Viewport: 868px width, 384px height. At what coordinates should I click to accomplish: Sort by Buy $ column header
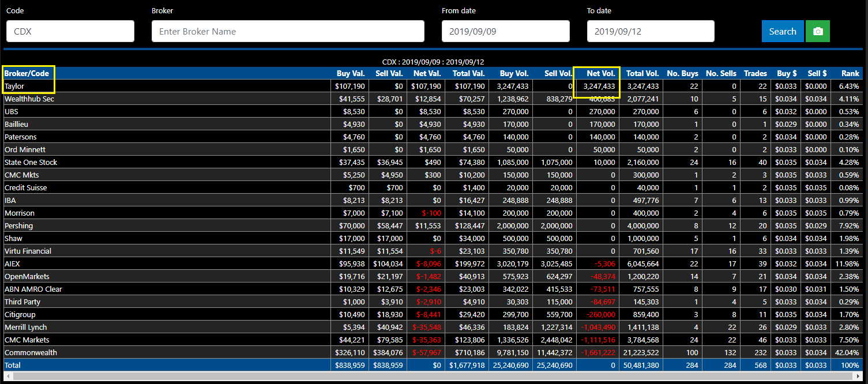(x=787, y=73)
